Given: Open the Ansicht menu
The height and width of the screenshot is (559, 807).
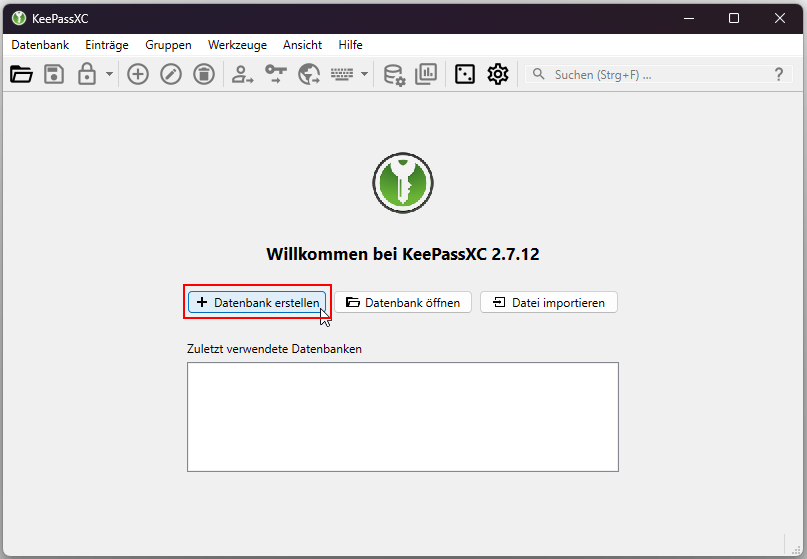Looking at the screenshot, I should click(x=302, y=45).
